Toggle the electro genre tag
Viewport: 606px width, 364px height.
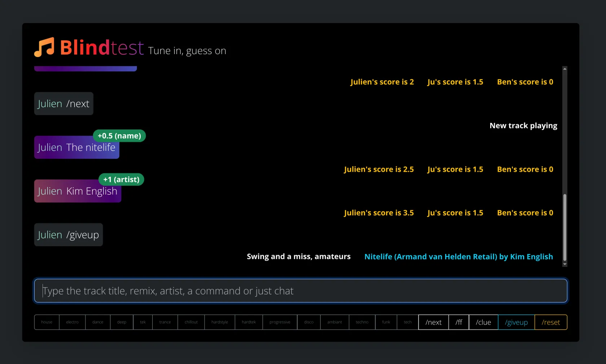click(72, 322)
